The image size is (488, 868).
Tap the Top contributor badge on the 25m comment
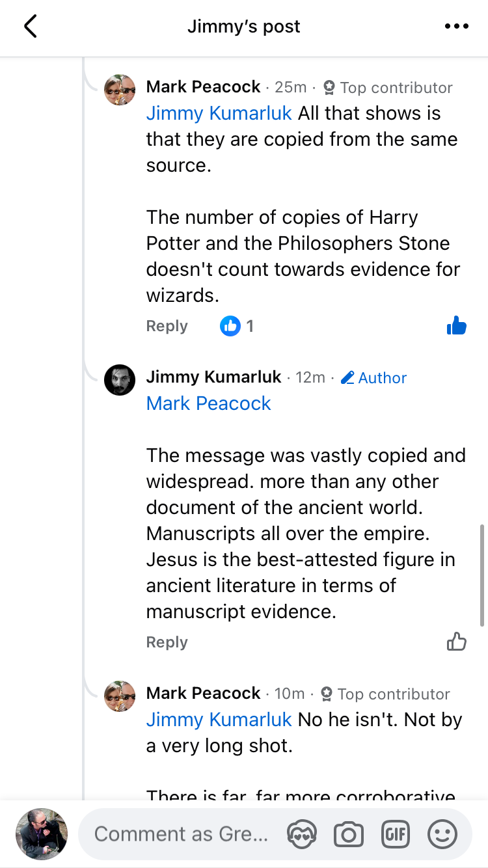[388, 88]
